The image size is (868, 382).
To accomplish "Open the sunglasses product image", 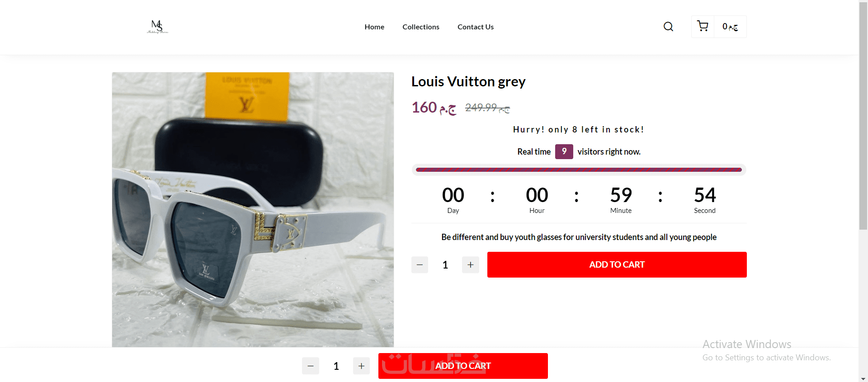I will point(253,210).
